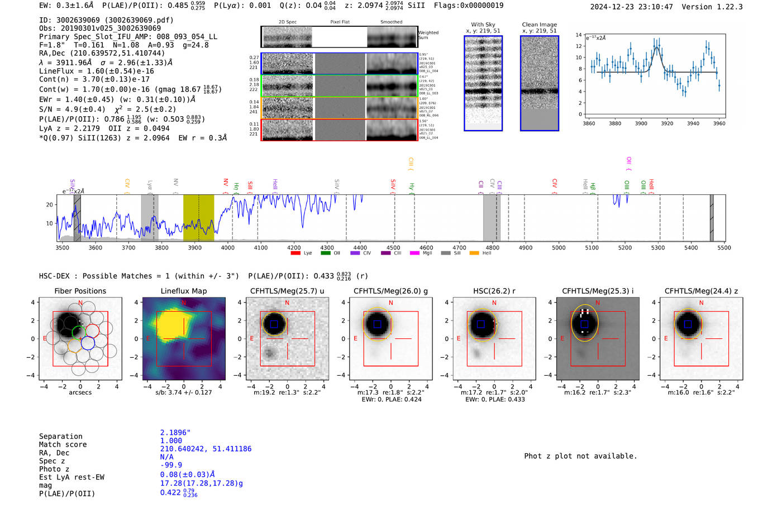Click the blue square in the u-band cutout
The width and height of the screenshot is (782, 532).
(x=274, y=324)
